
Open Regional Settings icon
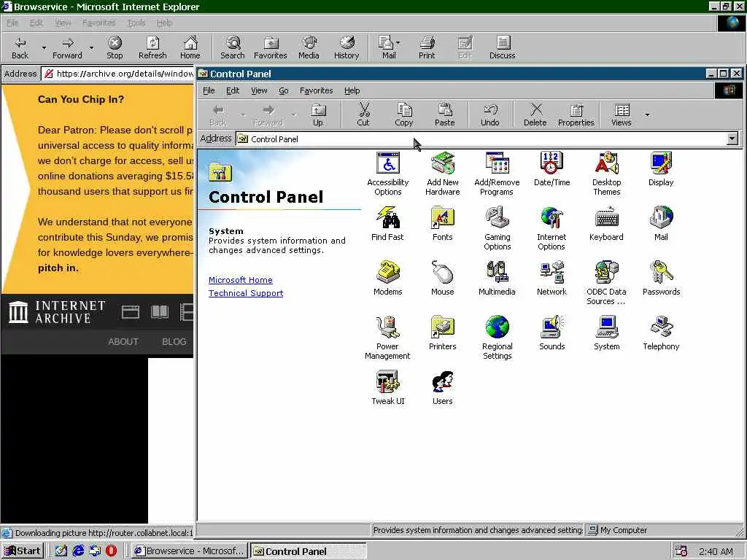click(x=497, y=338)
